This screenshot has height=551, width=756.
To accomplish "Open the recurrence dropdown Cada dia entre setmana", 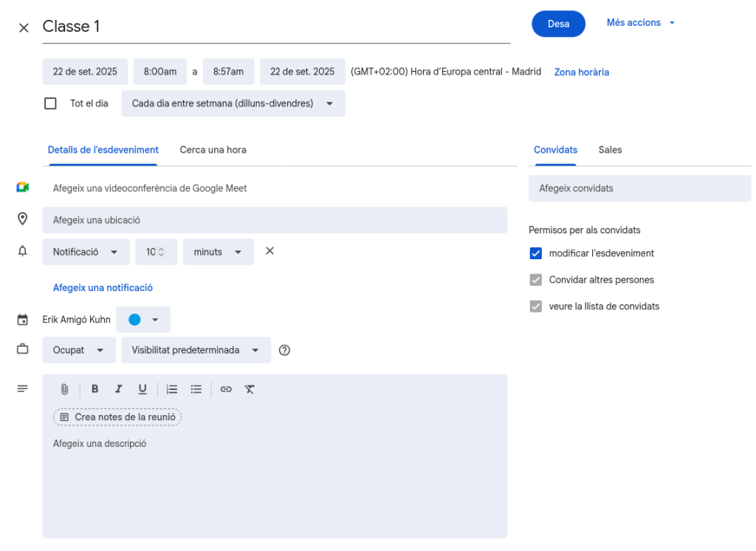I will click(233, 103).
